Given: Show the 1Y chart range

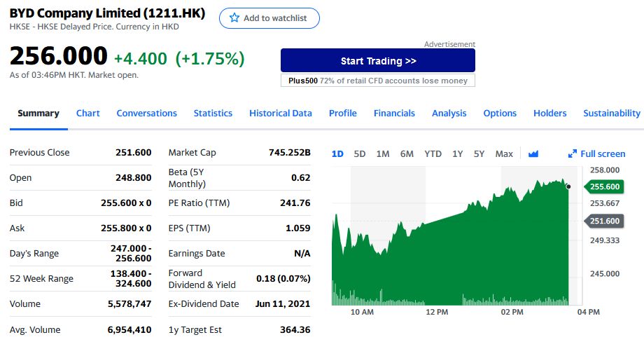Looking at the screenshot, I should point(457,153).
